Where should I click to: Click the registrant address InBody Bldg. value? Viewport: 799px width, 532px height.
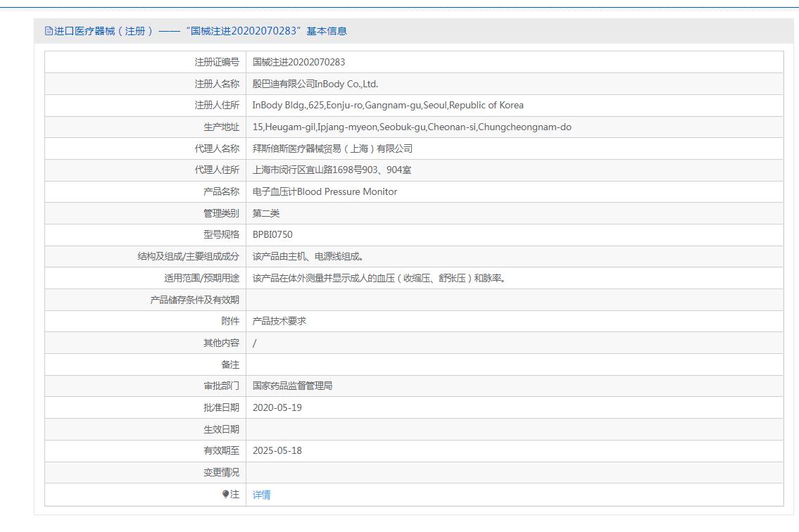[388, 106]
